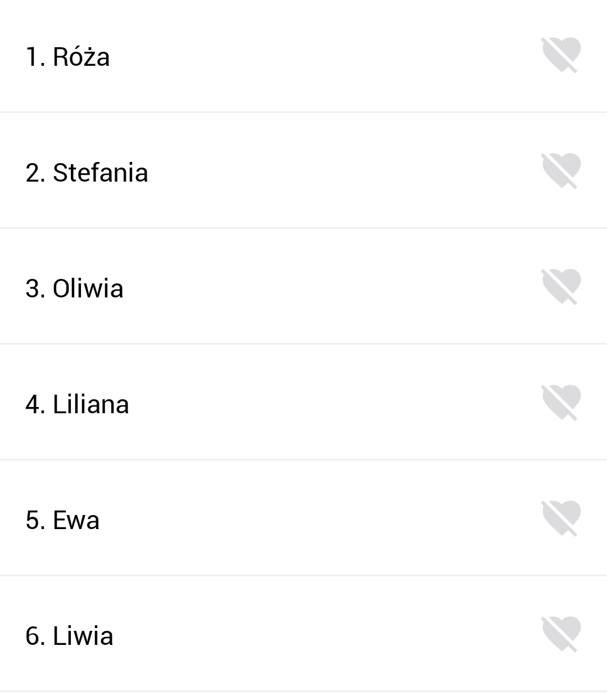The image size is (607, 700).
Task: Tap rank number 5 before Ewa
Action: coord(34,520)
